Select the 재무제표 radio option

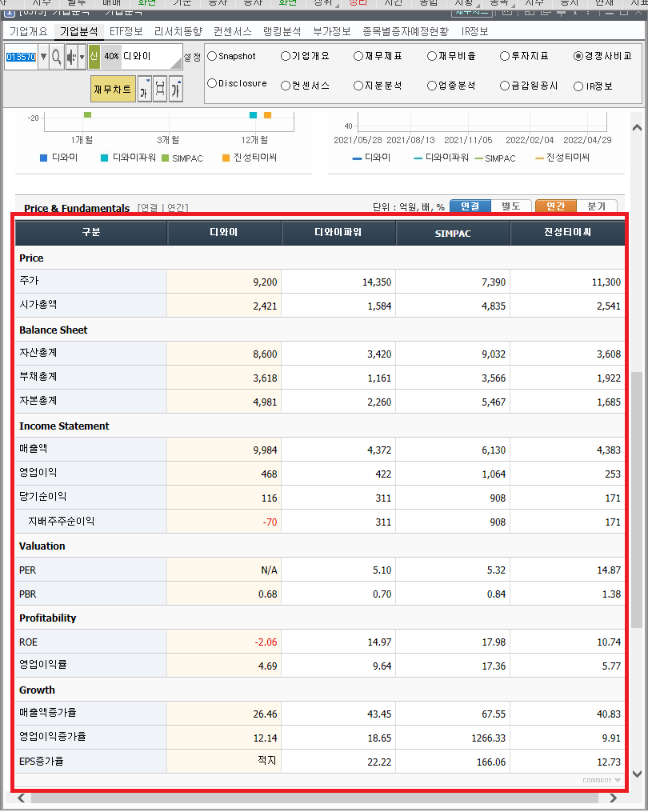(358, 56)
